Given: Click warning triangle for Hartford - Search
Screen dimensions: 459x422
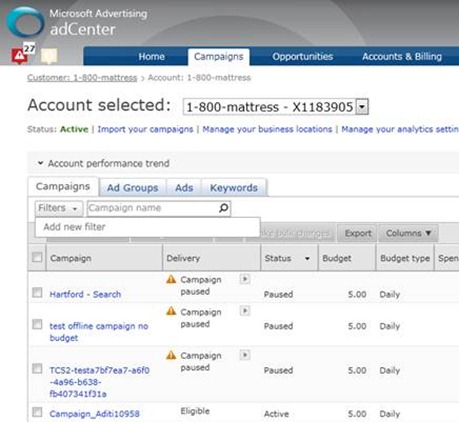Looking at the screenshot, I should pos(171,279).
